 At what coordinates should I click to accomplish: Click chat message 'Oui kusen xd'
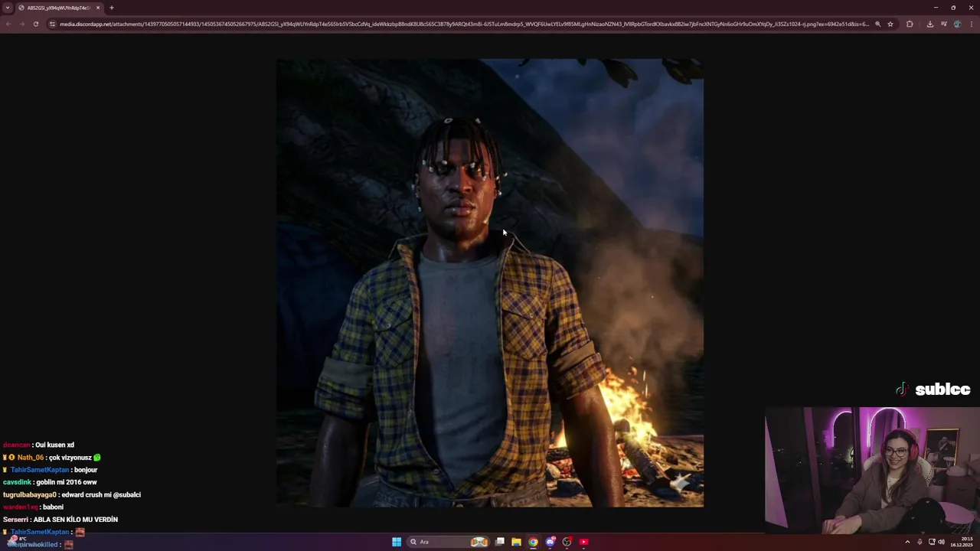tap(54, 445)
